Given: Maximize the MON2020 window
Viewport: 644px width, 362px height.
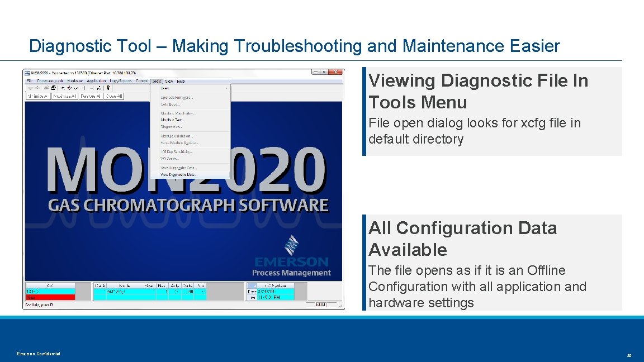Looking at the screenshot, I should pyautogui.click(x=324, y=72).
